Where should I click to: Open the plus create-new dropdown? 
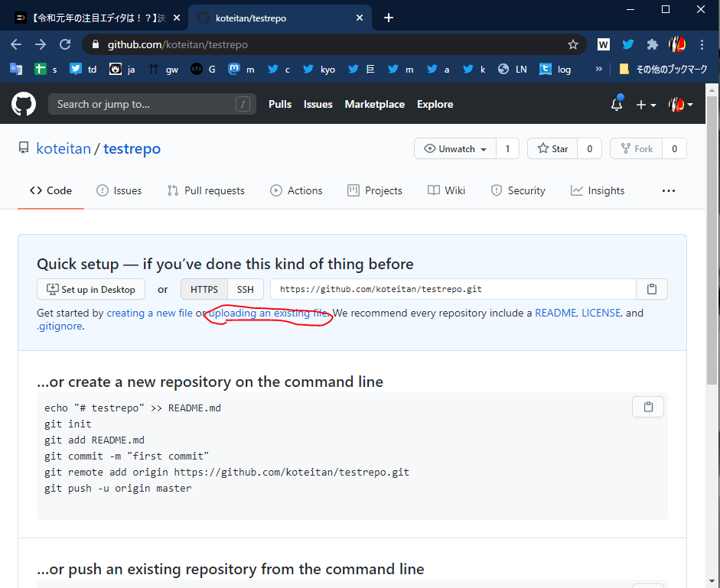click(x=646, y=105)
